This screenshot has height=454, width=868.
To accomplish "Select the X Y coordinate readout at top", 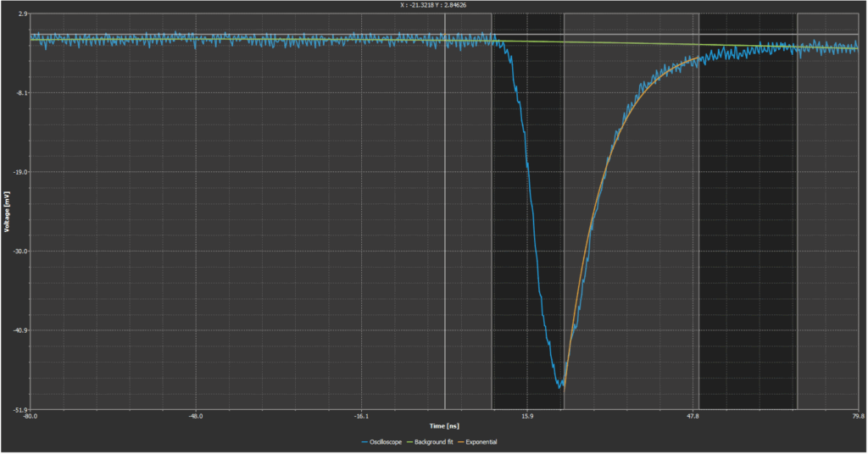I will pos(434,5).
